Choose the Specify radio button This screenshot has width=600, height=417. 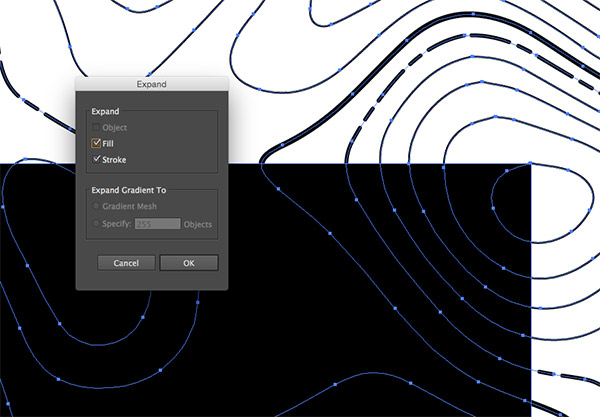[x=97, y=224]
